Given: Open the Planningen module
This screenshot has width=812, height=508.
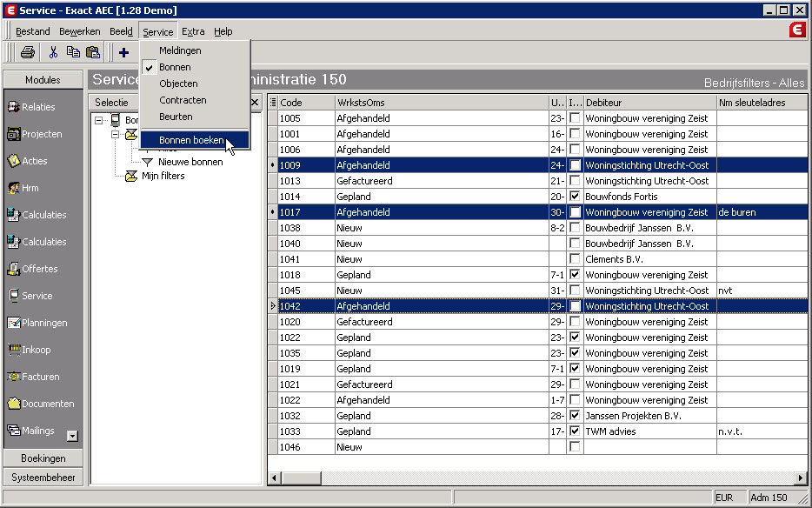Looking at the screenshot, I should point(37,323).
